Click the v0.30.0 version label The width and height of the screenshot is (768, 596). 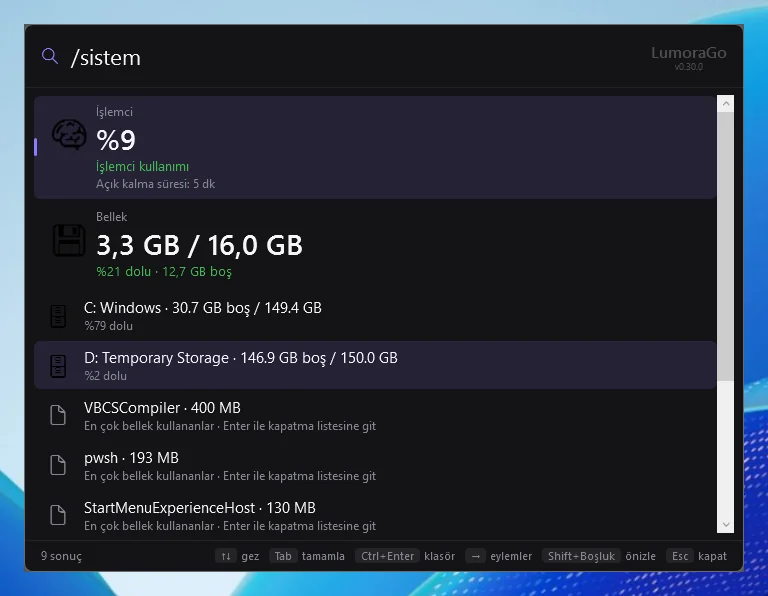click(689, 67)
